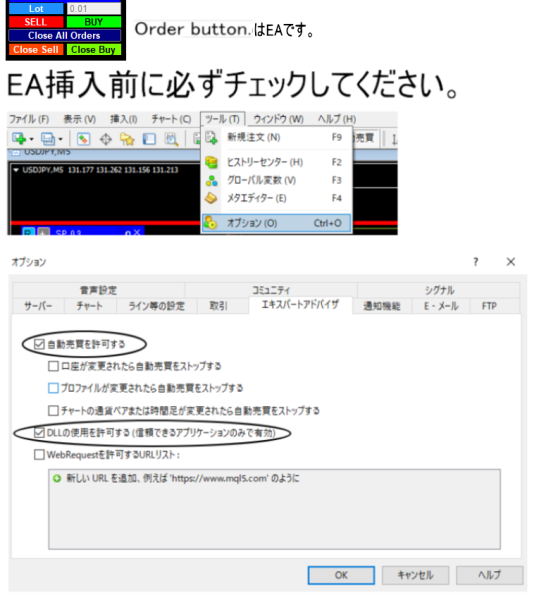Enable WebRequestを許可するURLリスト checkbox
Screen dimensions: 546x600
[x=39, y=455]
